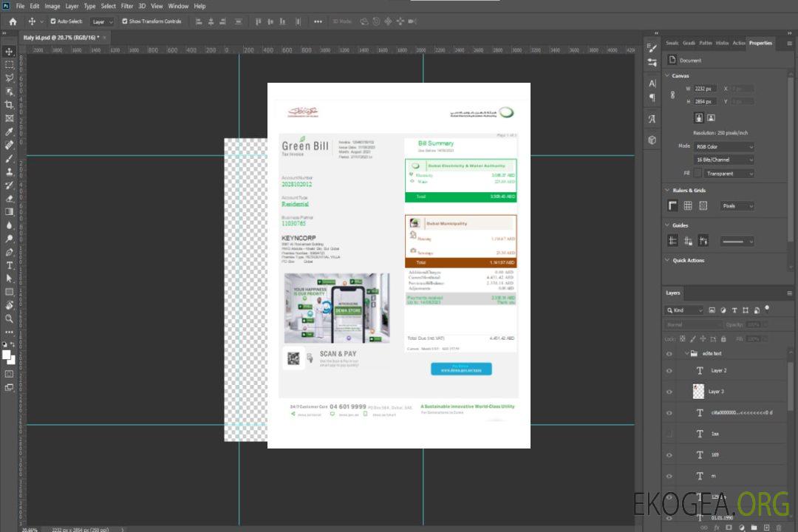
Task: Open the RGB Color mode dropdown
Action: [724, 146]
